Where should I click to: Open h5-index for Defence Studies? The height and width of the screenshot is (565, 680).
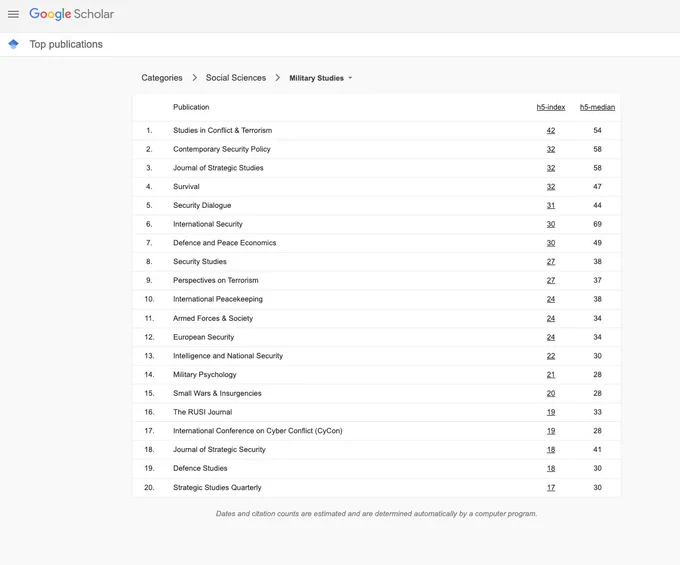[x=551, y=468]
